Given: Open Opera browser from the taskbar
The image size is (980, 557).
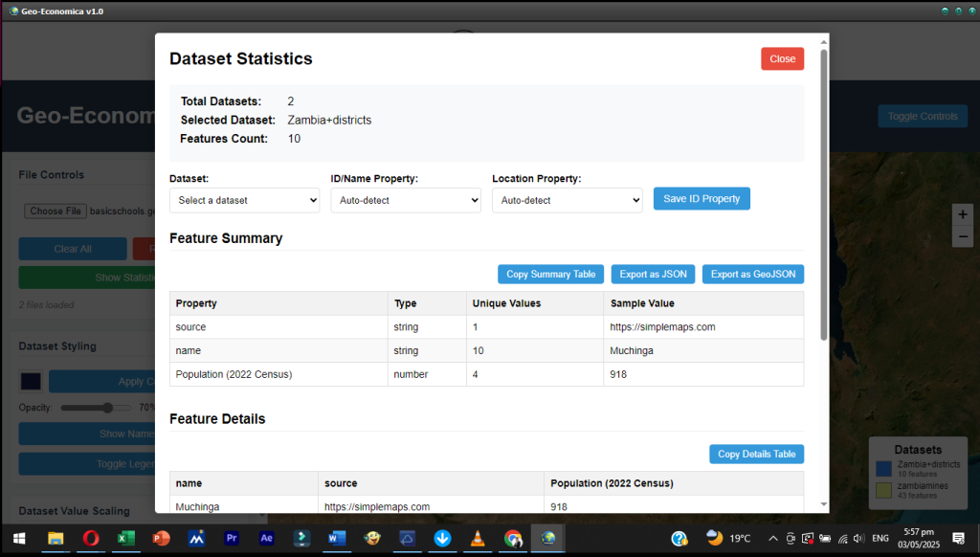Looking at the screenshot, I should 91,538.
